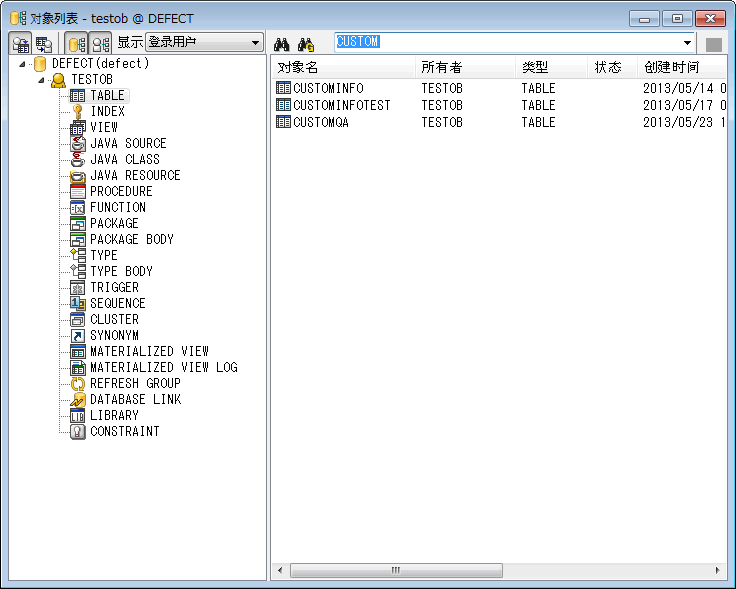Viewport: 736px width, 589px height.
Task: Sort by 所有者 column header
Action: (465, 68)
